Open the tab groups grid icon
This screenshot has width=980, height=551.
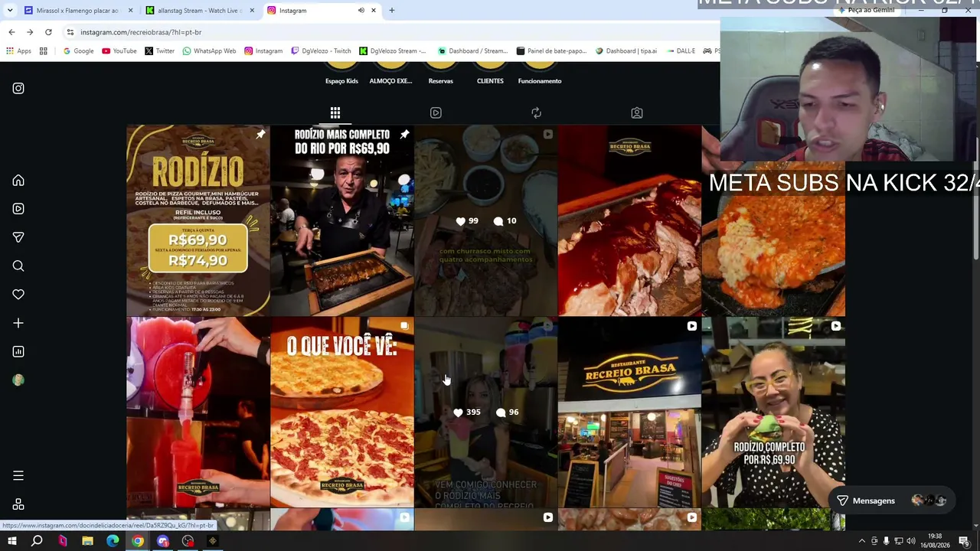click(44, 51)
